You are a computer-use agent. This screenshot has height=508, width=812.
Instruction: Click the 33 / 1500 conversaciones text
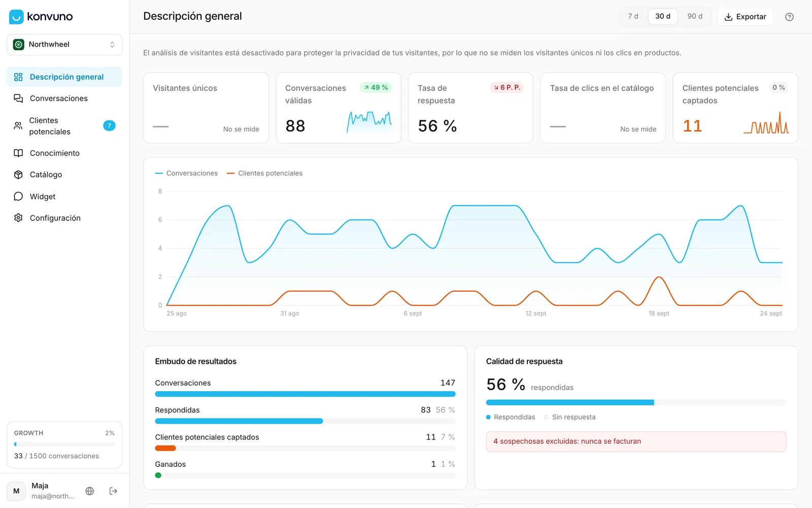pos(56,456)
